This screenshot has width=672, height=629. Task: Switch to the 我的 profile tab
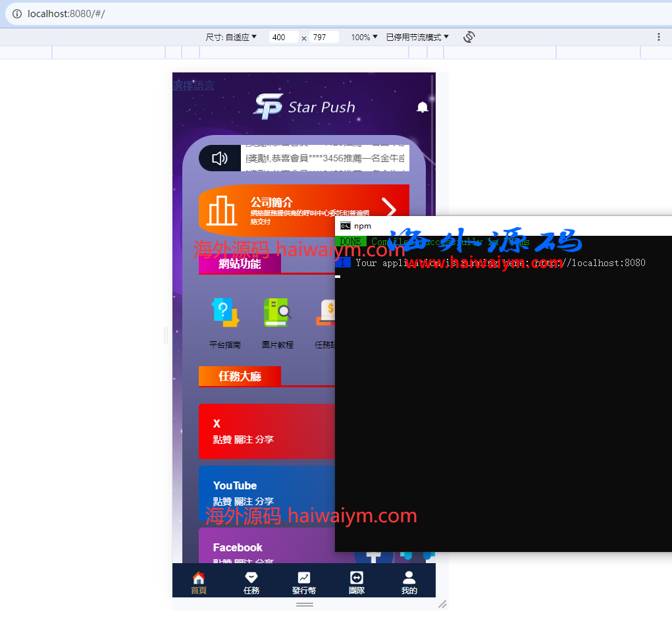pyautogui.click(x=409, y=582)
